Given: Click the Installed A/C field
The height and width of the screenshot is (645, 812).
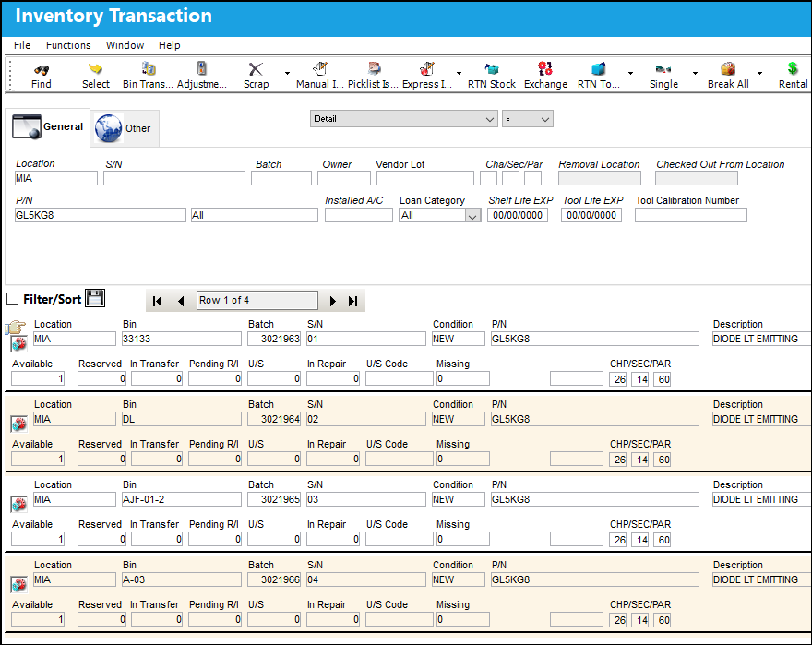Looking at the screenshot, I should tap(358, 215).
